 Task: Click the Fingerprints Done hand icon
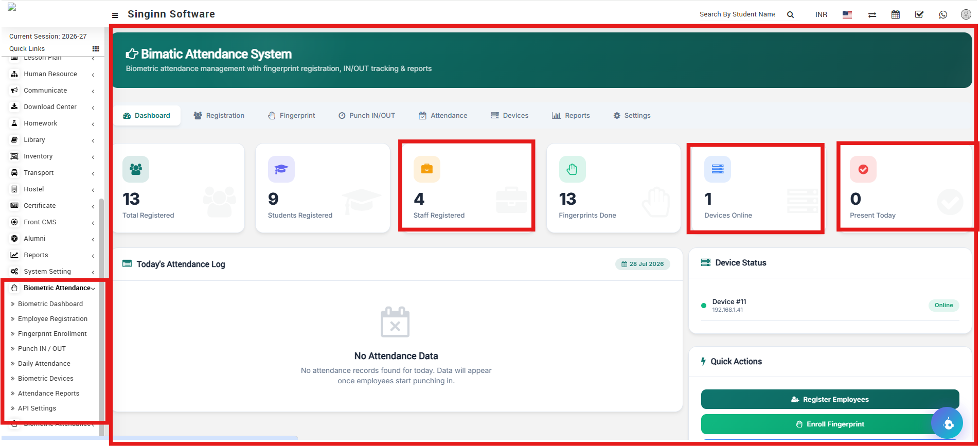click(x=573, y=169)
